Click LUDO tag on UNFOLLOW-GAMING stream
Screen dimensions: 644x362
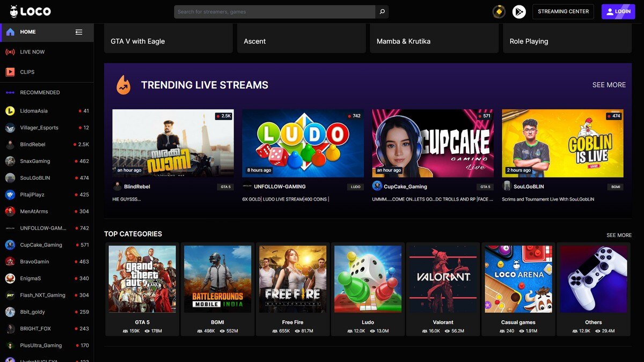pyautogui.click(x=355, y=187)
